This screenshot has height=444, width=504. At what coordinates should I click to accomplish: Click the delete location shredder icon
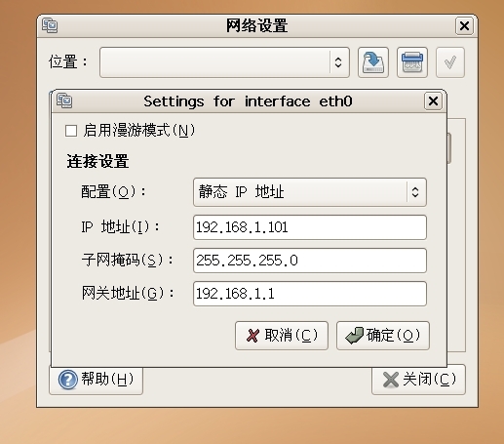(412, 62)
